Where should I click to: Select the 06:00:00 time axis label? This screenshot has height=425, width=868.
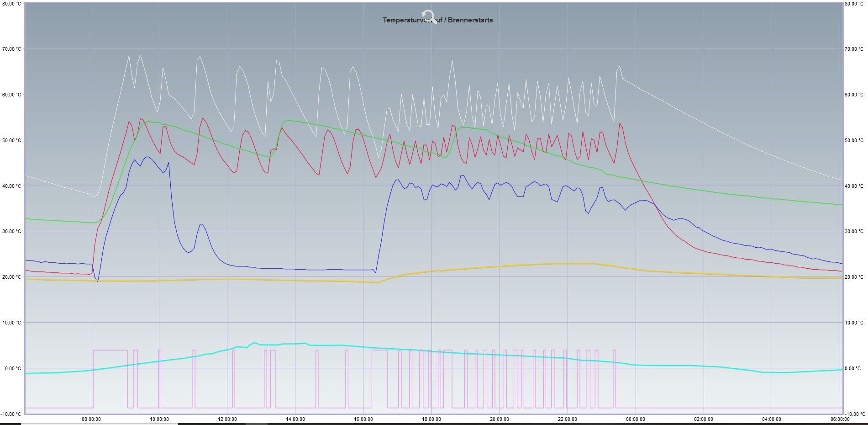840,419
